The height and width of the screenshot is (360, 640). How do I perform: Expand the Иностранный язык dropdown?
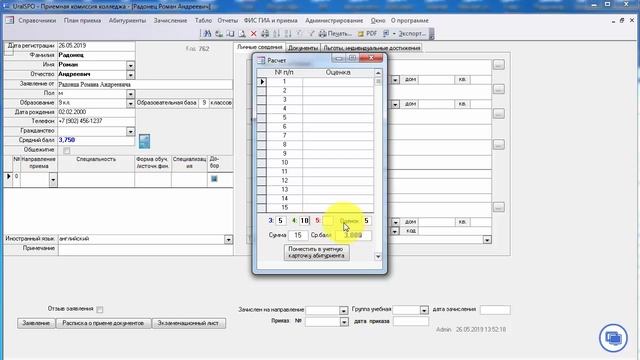click(228, 240)
